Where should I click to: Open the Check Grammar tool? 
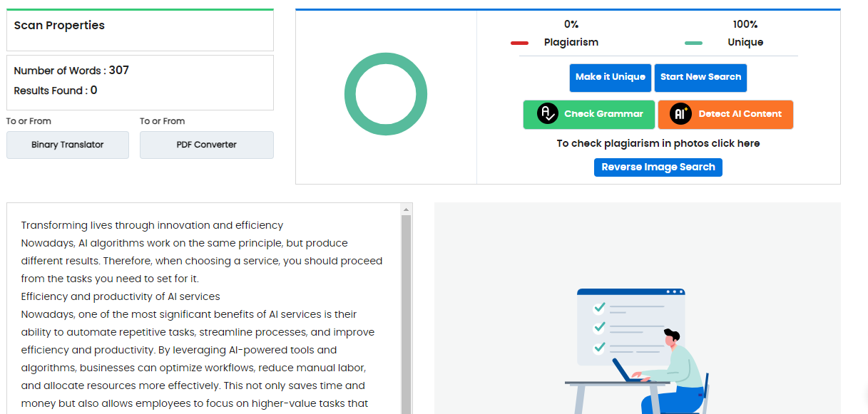point(588,114)
